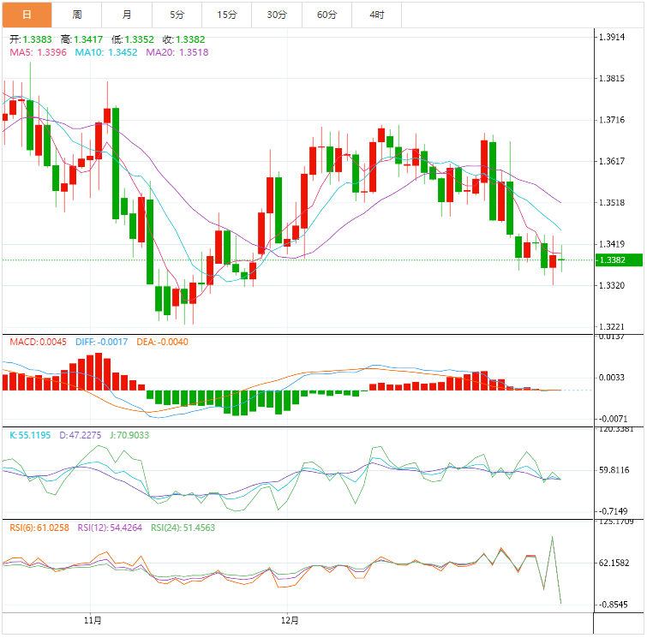Open the 15分 timeframe tab

[x=226, y=15]
